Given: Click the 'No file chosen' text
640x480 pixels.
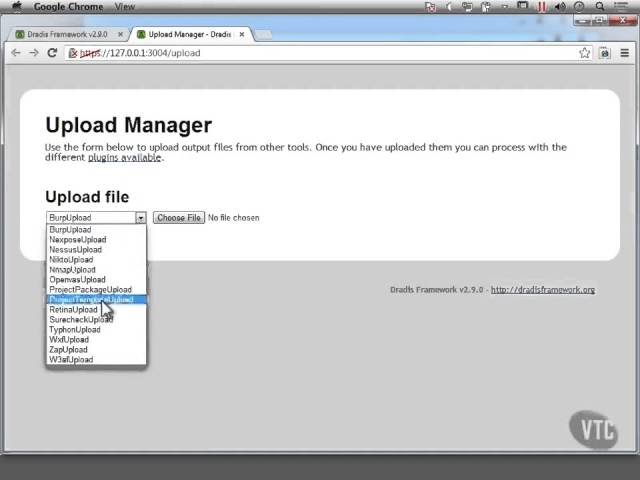Looking at the screenshot, I should pyautogui.click(x=233, y=218).
